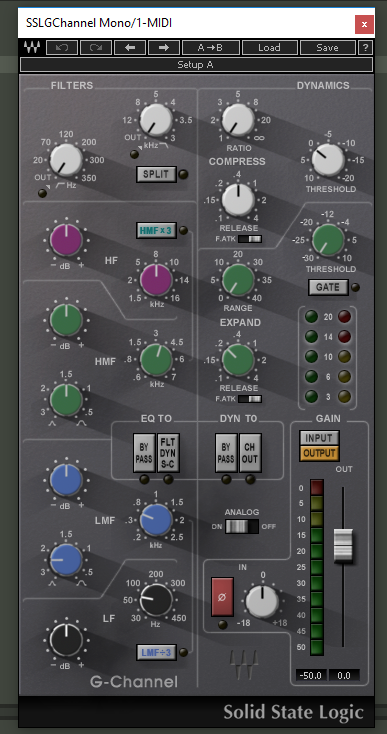Click the compressor THRESHOLD knob
Screen dimensions: 387x734
(328, 160)
